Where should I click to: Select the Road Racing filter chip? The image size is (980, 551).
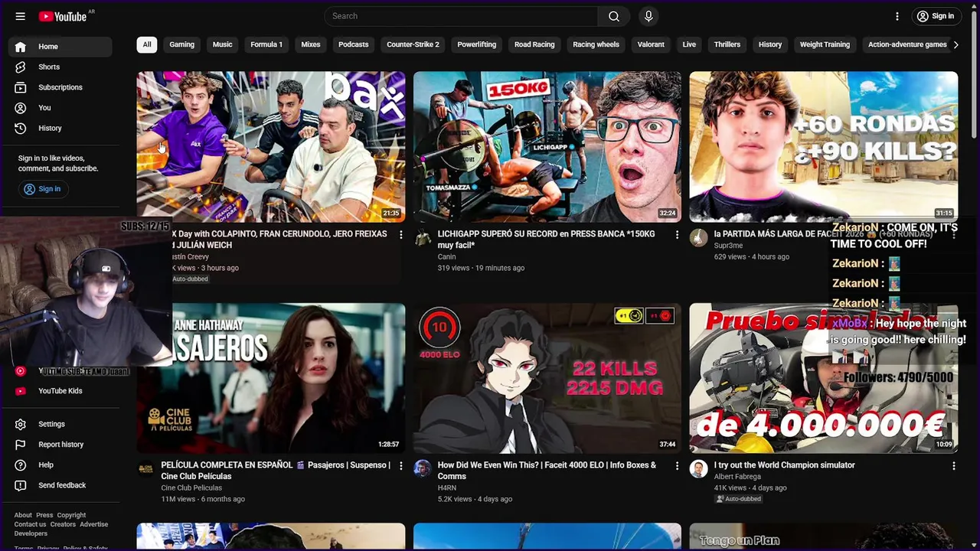coord(534,44)
